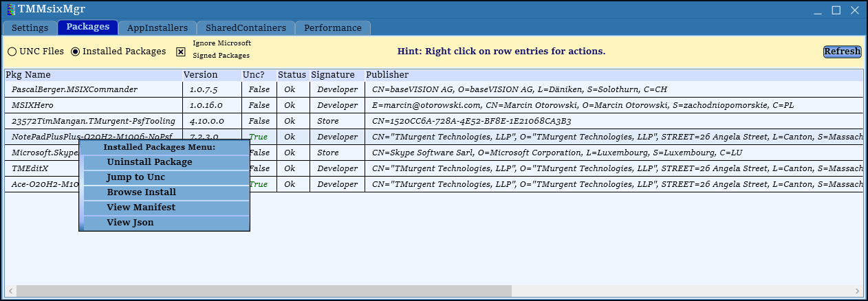
Task: Open the AppInstallers tab
Action: coord(157,28)
